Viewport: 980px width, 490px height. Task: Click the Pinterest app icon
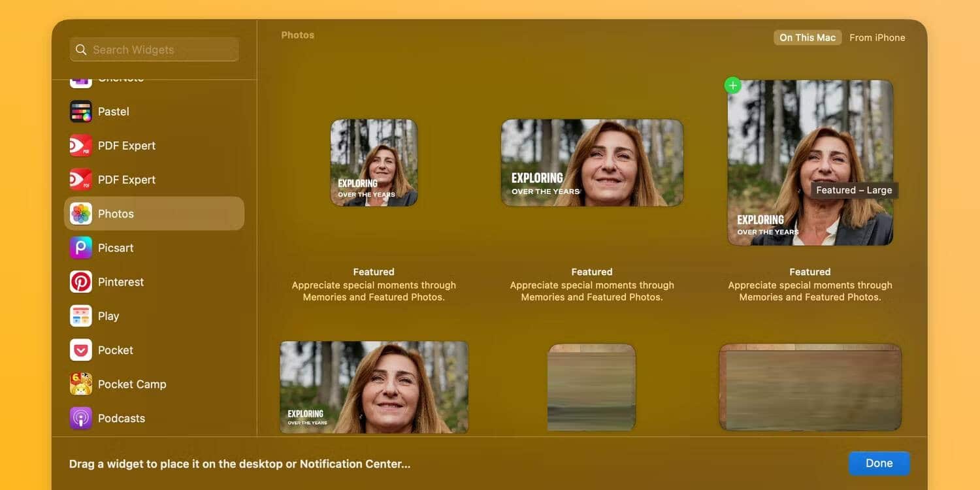pos(80,281)
